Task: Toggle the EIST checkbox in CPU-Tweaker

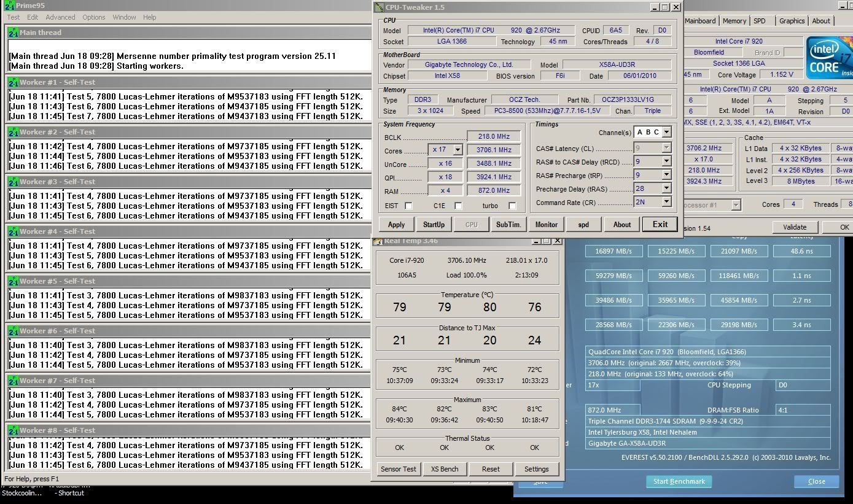Action: pos(408,206)
